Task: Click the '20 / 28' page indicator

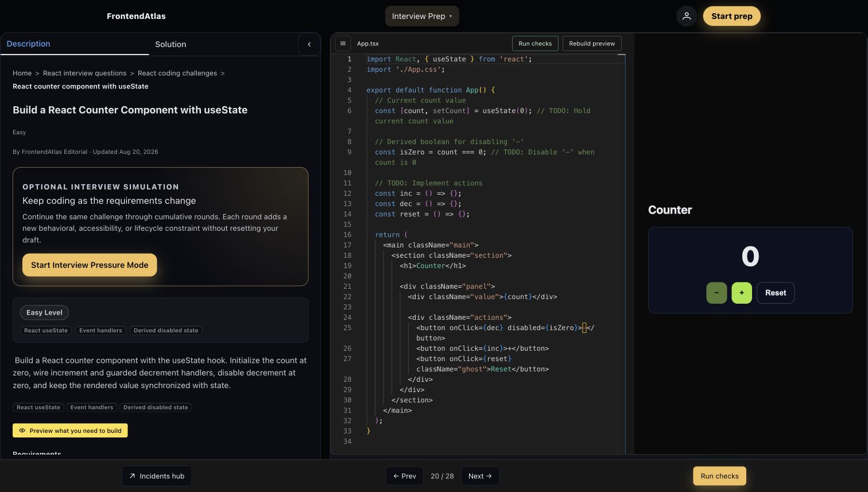Action: tap(442, 476)
